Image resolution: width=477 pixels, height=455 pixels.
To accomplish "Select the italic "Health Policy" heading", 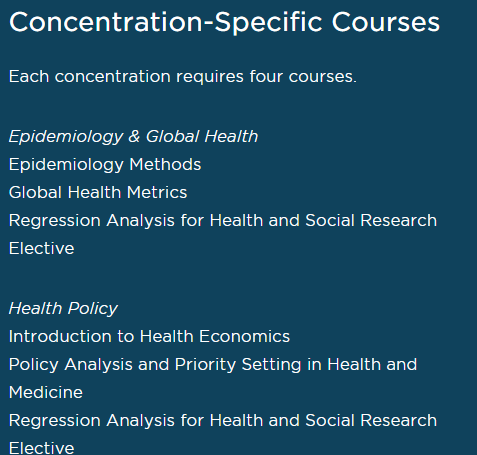I will pyautogui.click(x=63, y=309).
